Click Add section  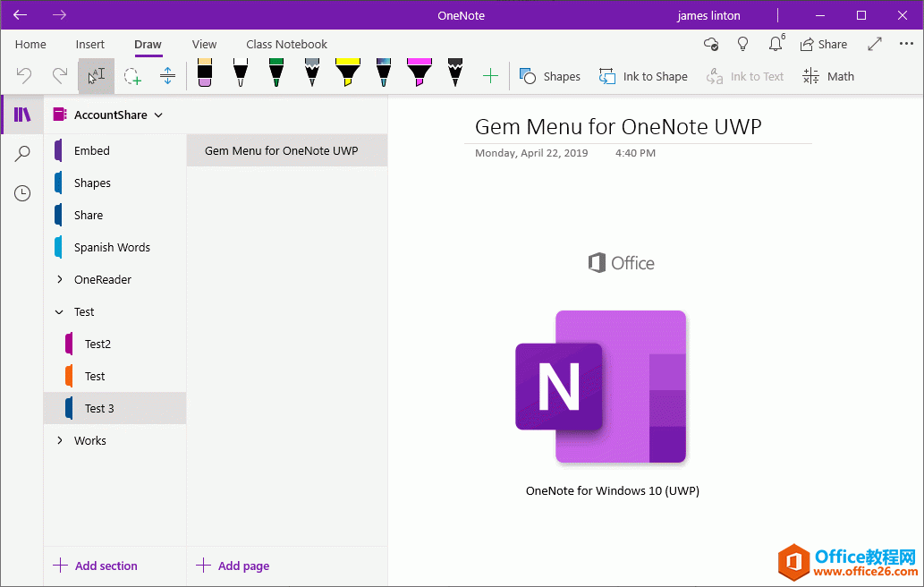95,566
